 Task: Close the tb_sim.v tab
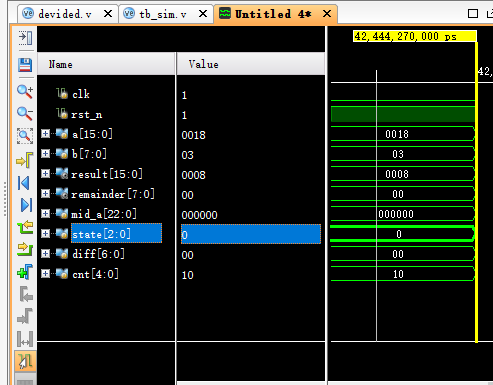203,14
